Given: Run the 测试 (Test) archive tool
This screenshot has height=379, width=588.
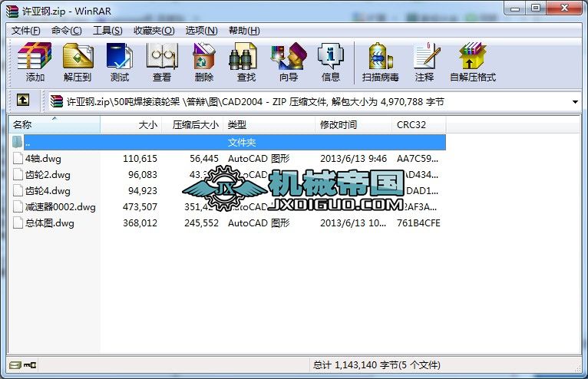Looking at the screenshot, I should click(120, 62).
